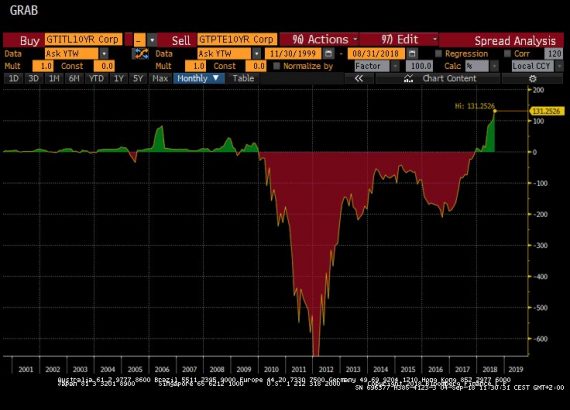570x410 pixels.
Task: Click the Spread Analysis header
Action: point(515,40)
